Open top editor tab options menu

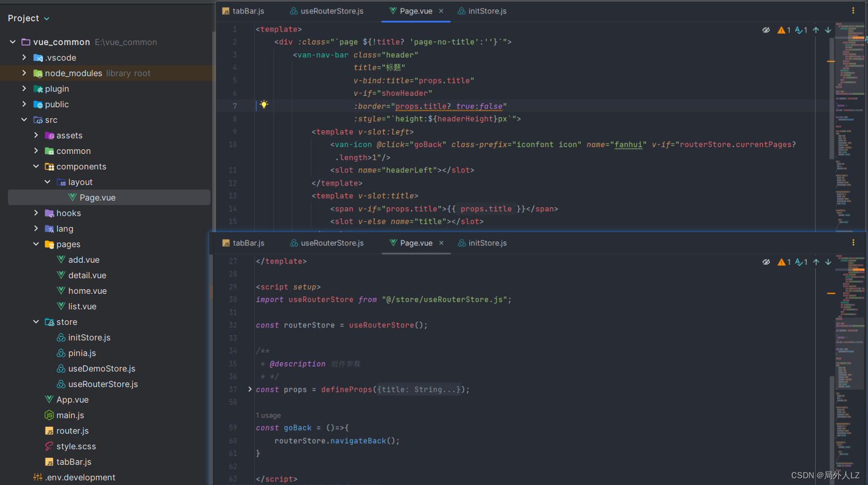(853, 10)
